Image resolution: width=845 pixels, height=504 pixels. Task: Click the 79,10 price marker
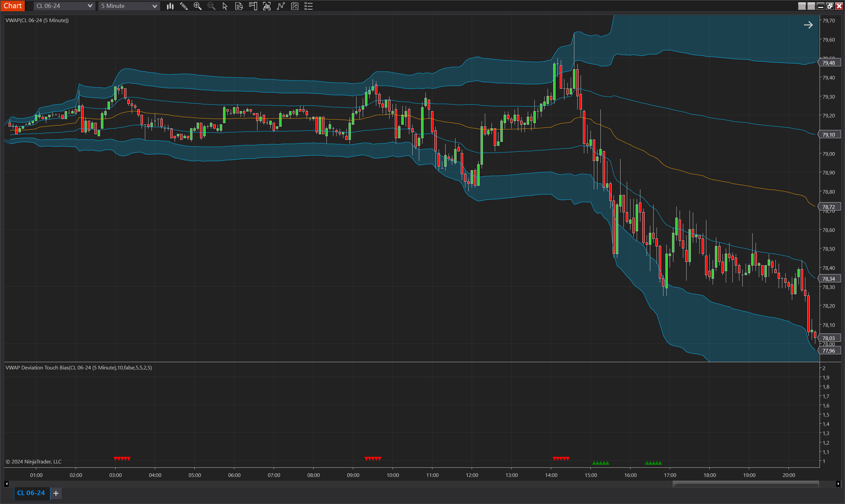(829, 135)
